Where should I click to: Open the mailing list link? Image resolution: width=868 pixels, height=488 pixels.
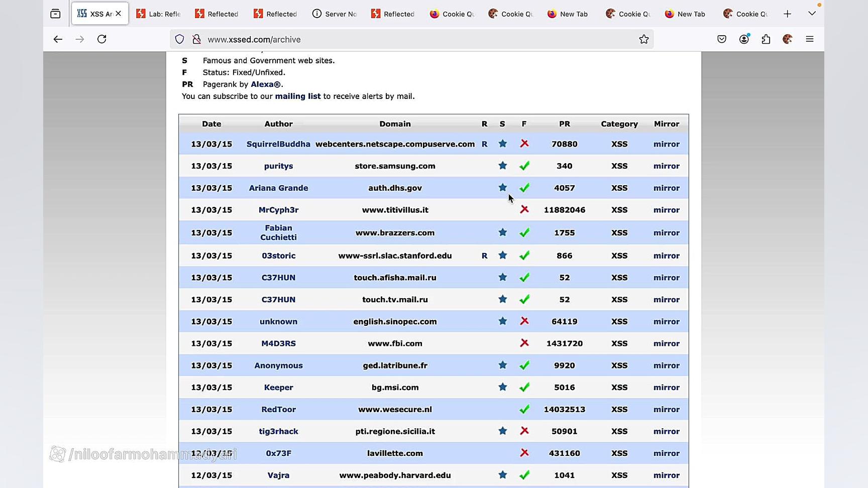[x=297, y=96]
